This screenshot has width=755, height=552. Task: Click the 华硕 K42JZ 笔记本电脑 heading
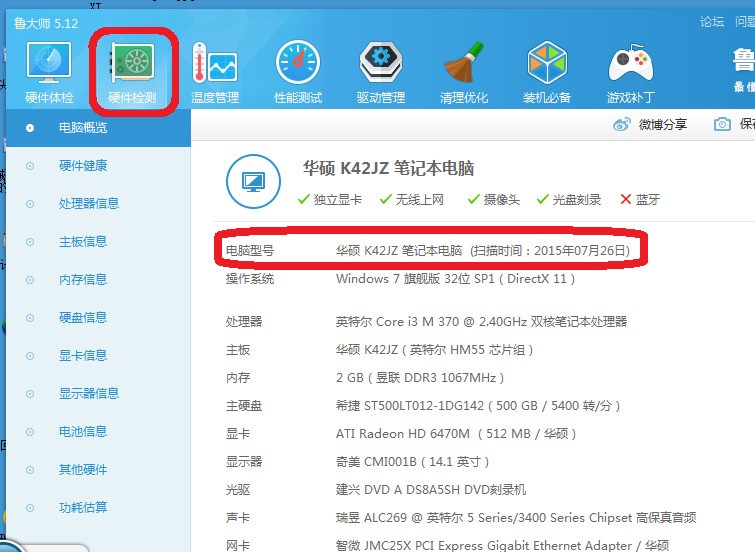[388, 169]
